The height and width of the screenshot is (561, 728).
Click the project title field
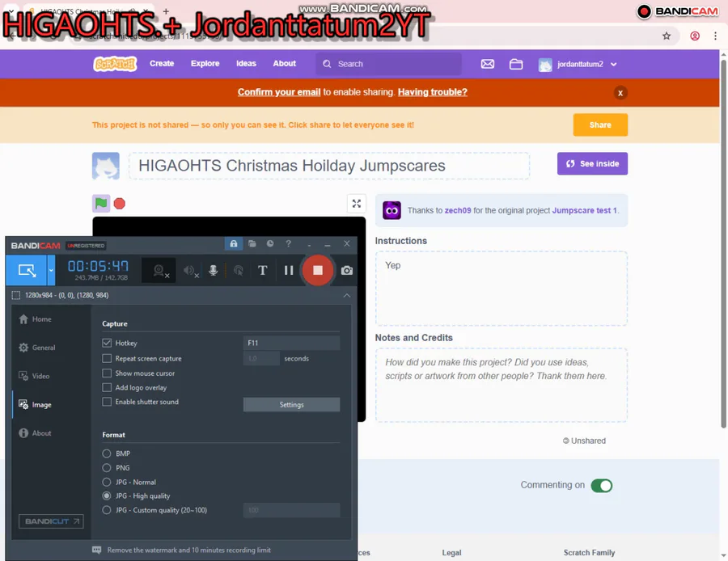click(x=329, y=166)
